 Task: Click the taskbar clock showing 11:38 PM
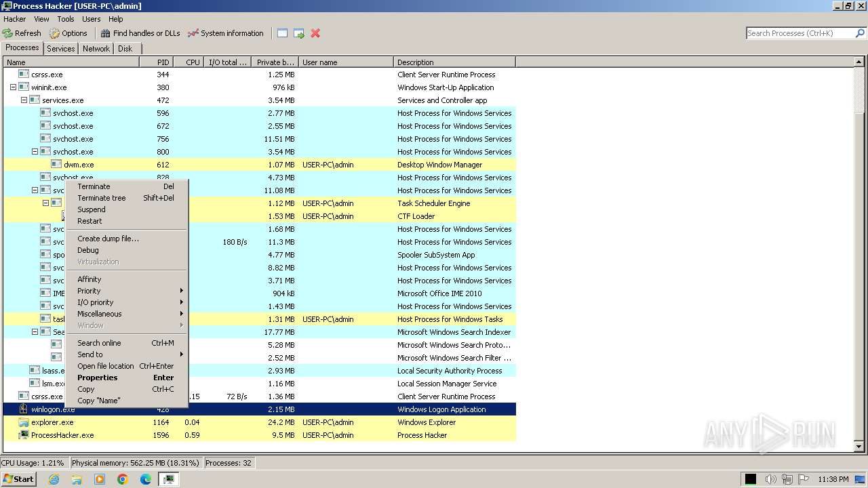point(833,479)
